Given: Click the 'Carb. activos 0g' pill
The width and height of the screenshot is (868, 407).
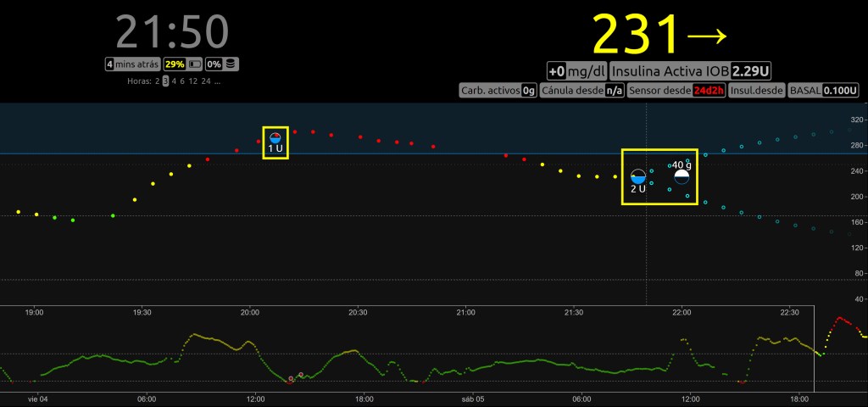Looking at the screenshot, I should coord(498,90).
